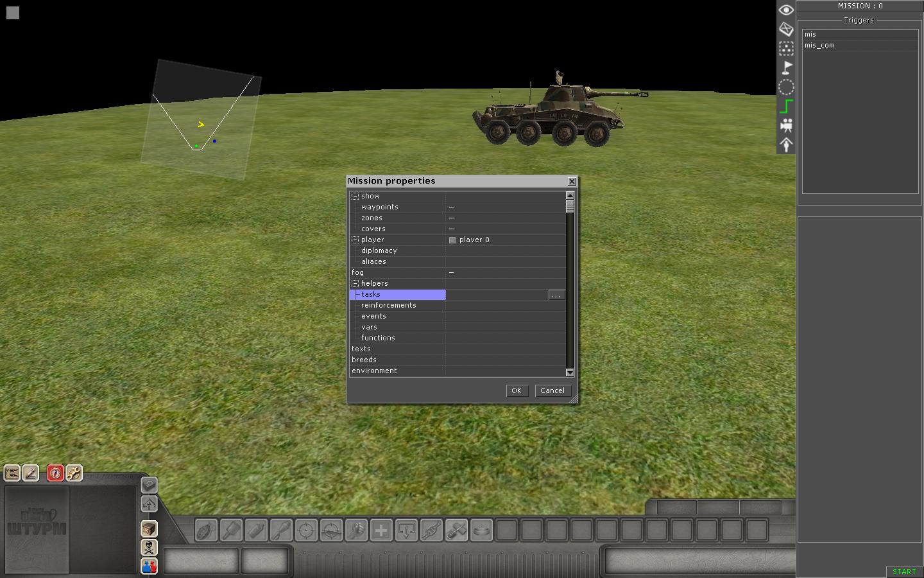Select the waypoints row under show
This screenshot has width=924, height=578.
pos(457,207)
